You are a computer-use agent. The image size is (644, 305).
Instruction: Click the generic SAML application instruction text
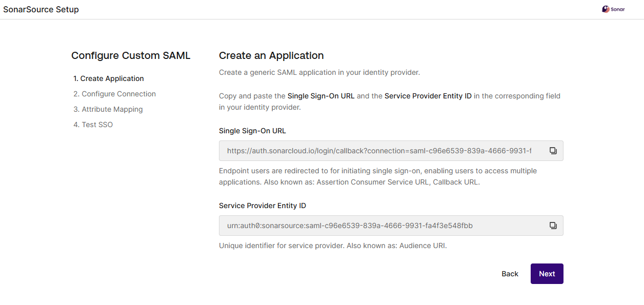[x=319, y=72]
